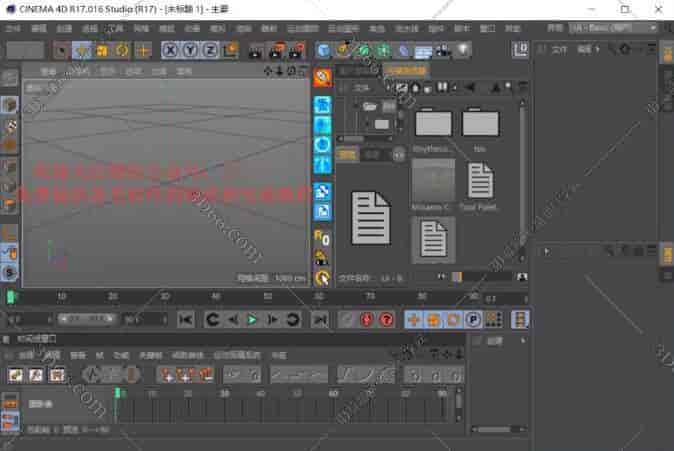Screen dimensions: 674x451
Task: Select the Rotate tool
Action: 122,51
